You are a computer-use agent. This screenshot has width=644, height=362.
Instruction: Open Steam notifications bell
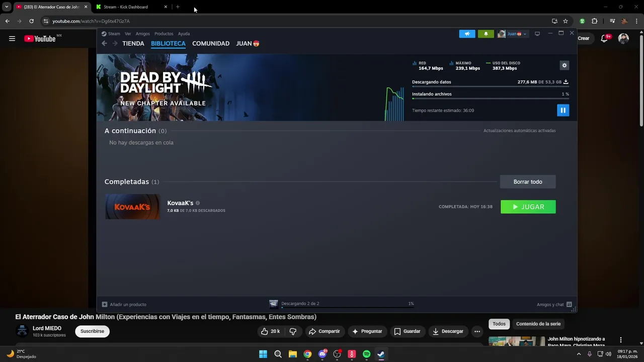(486, 34)
